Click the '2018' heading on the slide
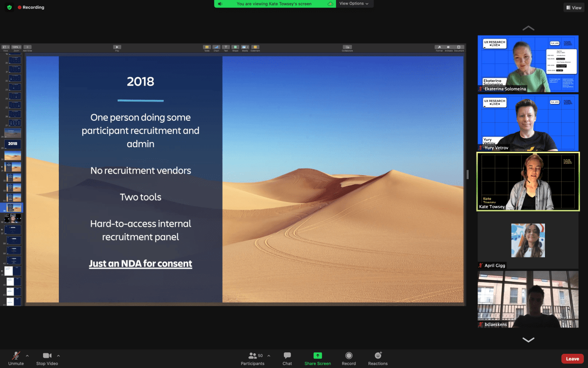This screenshot has width=588, height=368. [x=140, y=82]
